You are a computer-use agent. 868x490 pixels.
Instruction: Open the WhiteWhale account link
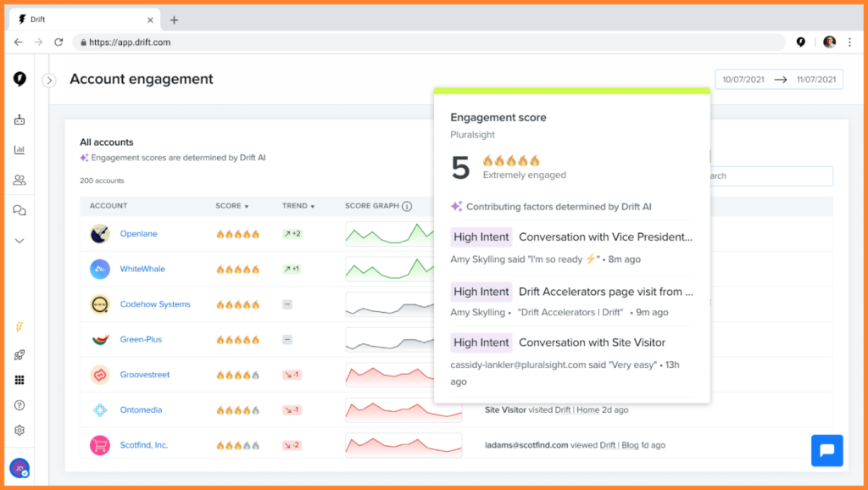point(142,269)
